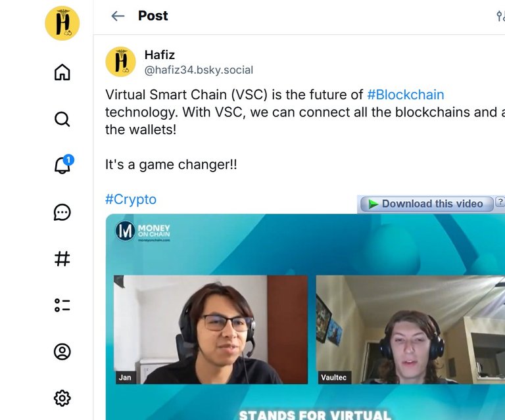Open the @hafiz34.bsky.social handle
The height and width of the screenshot is (420, 505).
(x=199, y=70)
